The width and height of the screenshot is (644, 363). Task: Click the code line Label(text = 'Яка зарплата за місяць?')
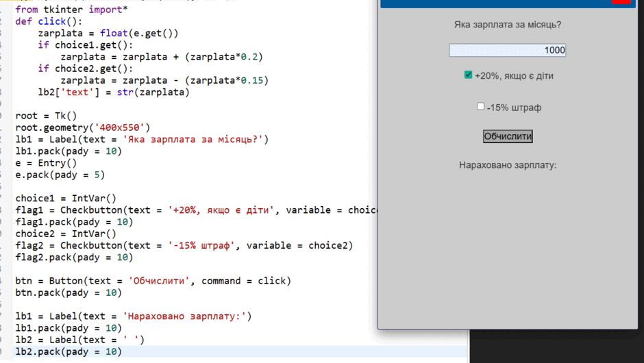pos(142,140)
